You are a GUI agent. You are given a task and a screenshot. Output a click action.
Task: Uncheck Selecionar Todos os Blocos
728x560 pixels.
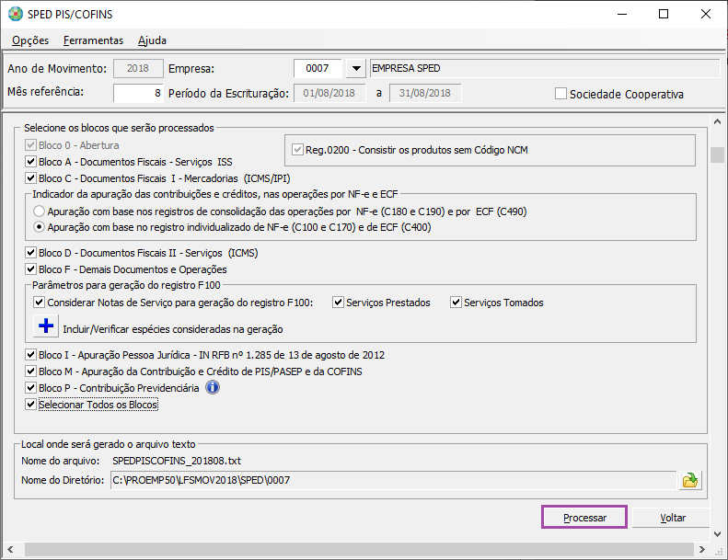(31, 405)
